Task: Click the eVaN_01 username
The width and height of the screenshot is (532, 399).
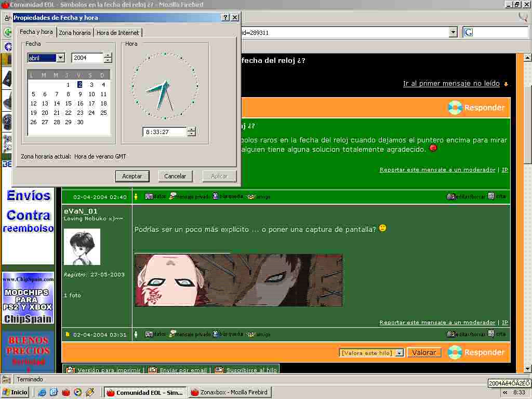Action: 81,211
